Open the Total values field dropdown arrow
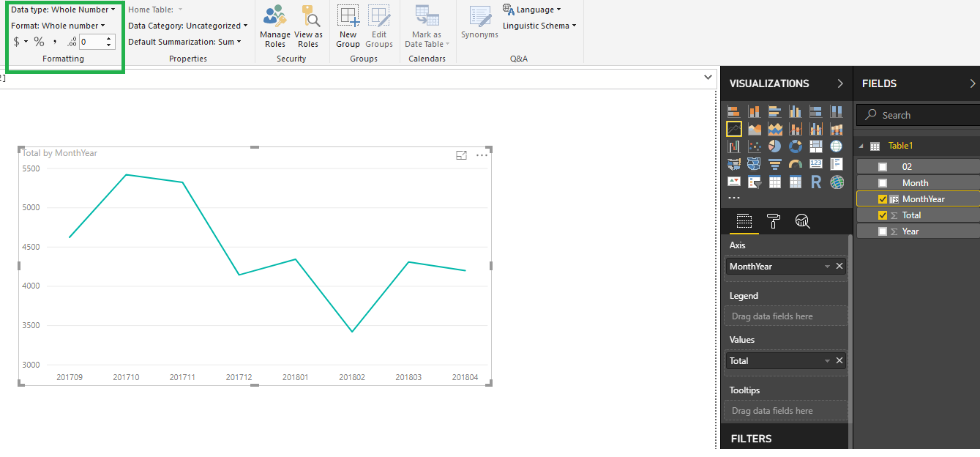 pyautogui.click(x=827, y=361)
